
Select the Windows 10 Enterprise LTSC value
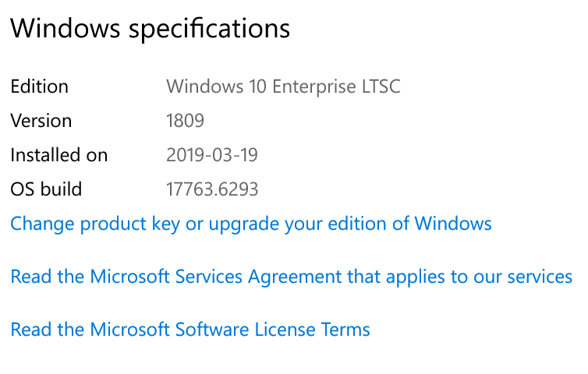[283, 86]
